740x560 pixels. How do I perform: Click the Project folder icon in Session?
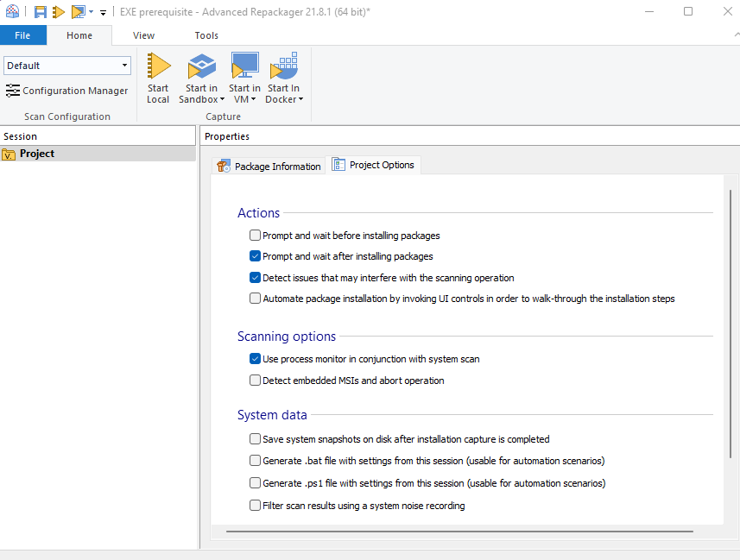(9, 154)
